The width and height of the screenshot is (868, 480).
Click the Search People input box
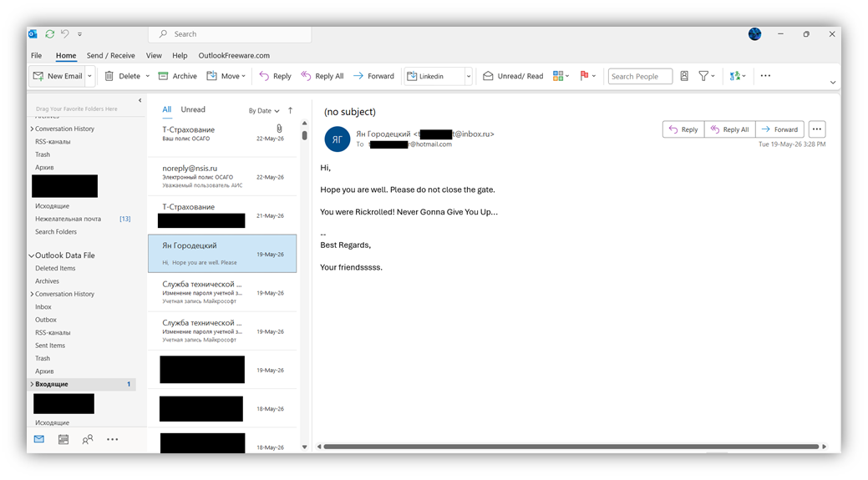pyautogui.click(x=640, y=76)
